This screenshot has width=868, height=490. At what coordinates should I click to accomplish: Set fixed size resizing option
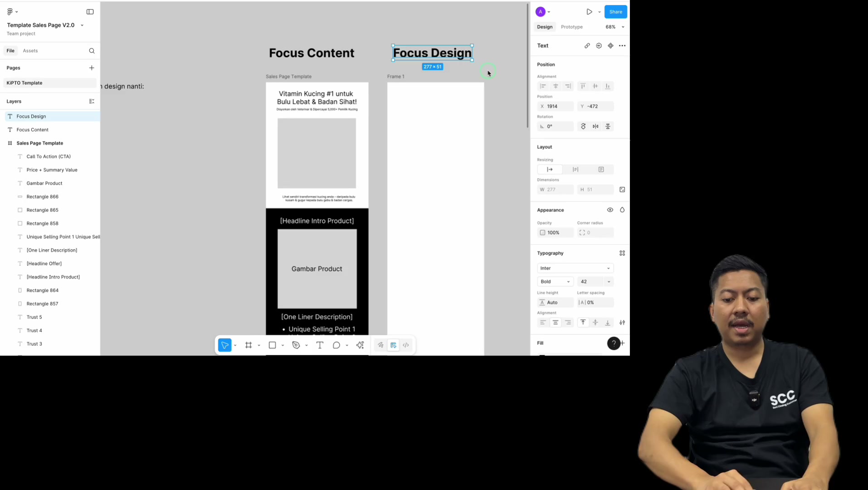[x=601, y=170]
